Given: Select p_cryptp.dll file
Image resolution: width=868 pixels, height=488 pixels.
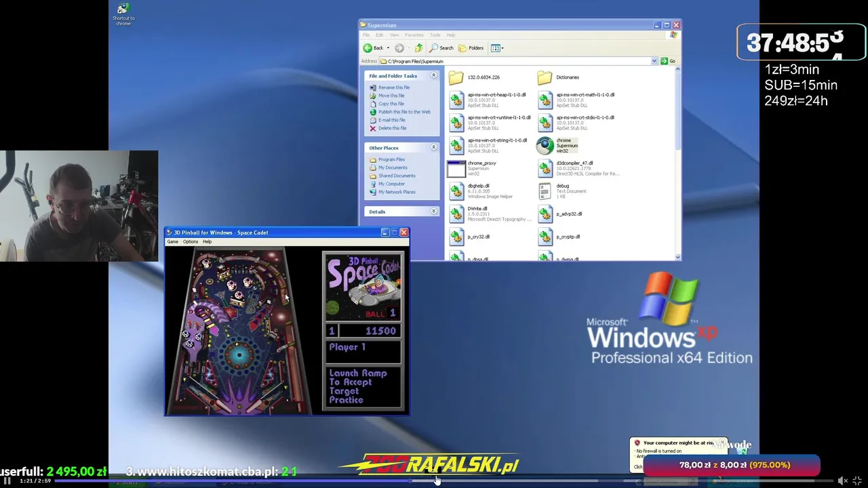Looking at the screenshot, I should pyautogui.click(x=559, y=237).
